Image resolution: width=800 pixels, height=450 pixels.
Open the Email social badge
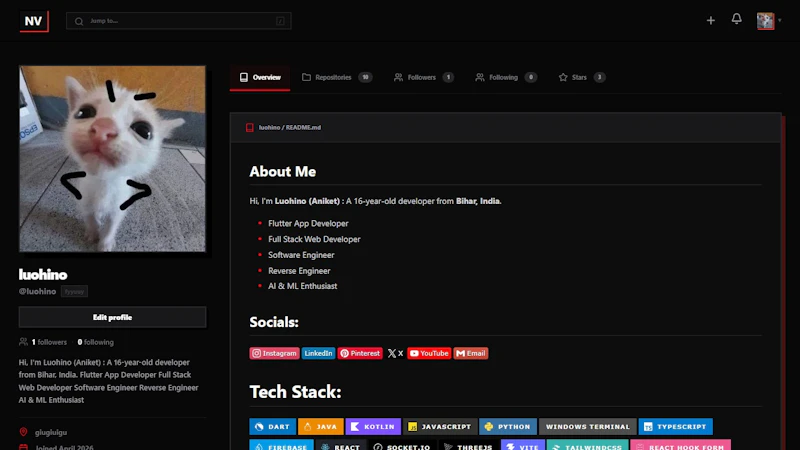coord(471,353)
